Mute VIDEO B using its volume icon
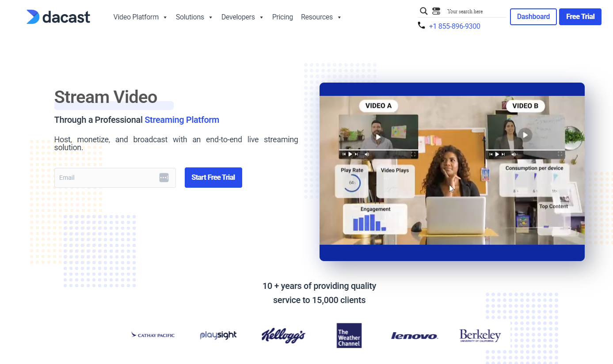The height and width of the screenshot is (364, 613). coord(514,154)
